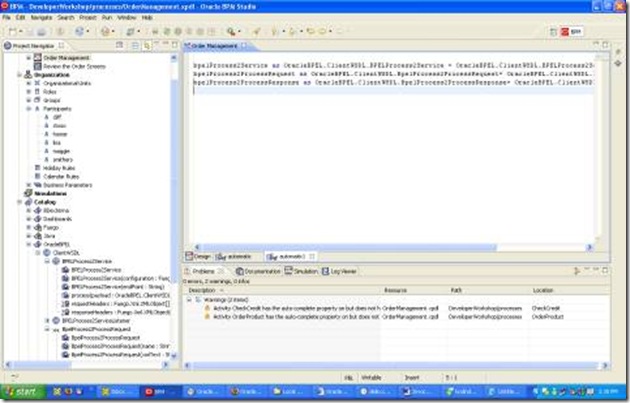Viewport: 630px width, 403px height.
Task: Collapse the Organization tree node
Action: pyautogui.click(x=20, y=75)
